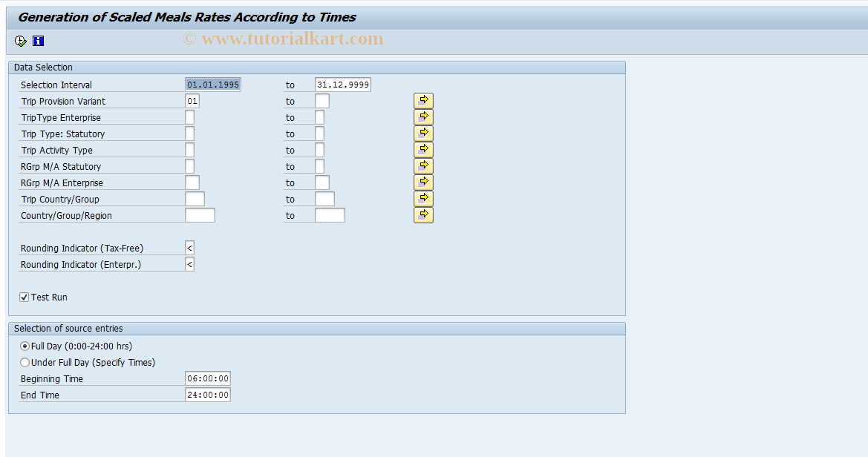Click the Selection Interval end date field
The image size is (868, 457).
pyautogui.click(x=342, y=85)
